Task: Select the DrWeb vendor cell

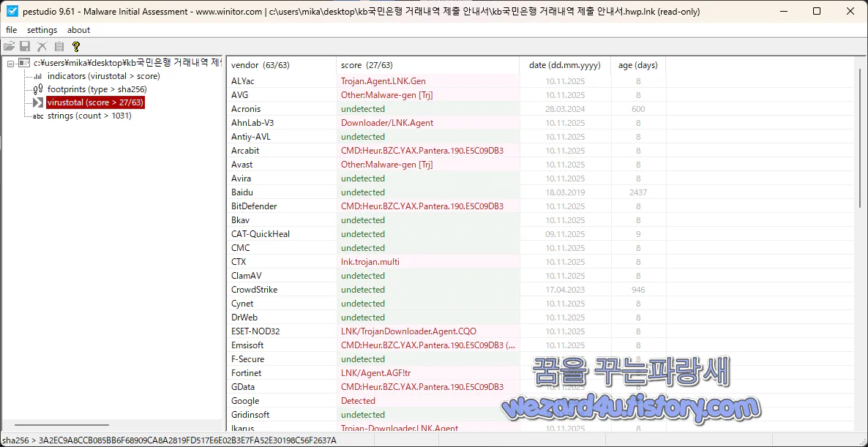Action: pos(281,318)
